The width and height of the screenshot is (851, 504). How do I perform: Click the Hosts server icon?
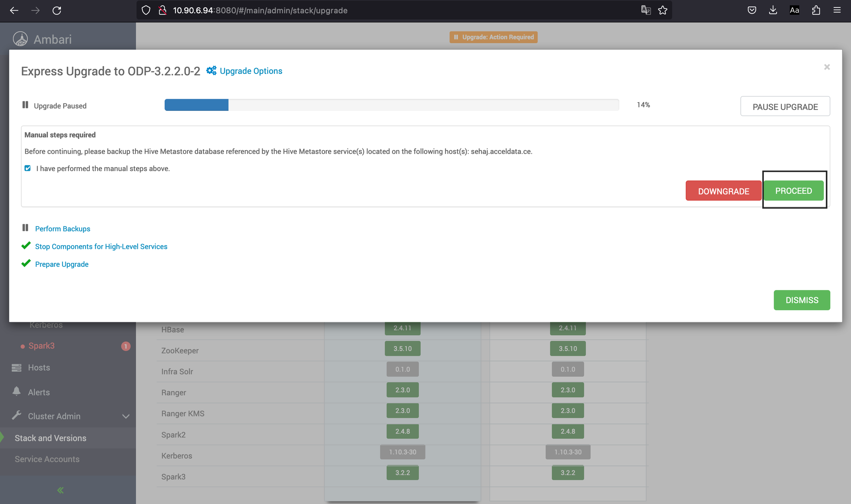17,368
